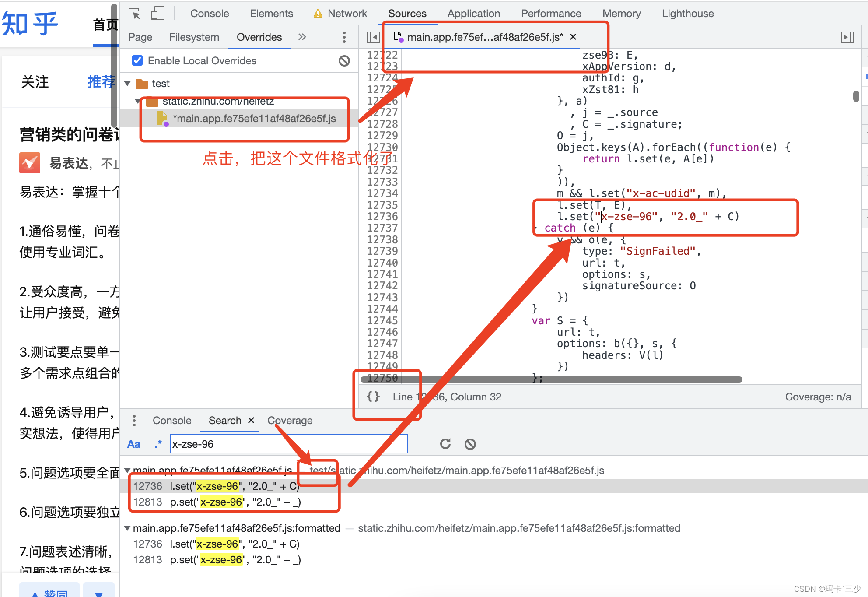This screenshot has width=868, height=597.
Task: Click the x-zse-96 search input field
Action: (x=289, y=444)
